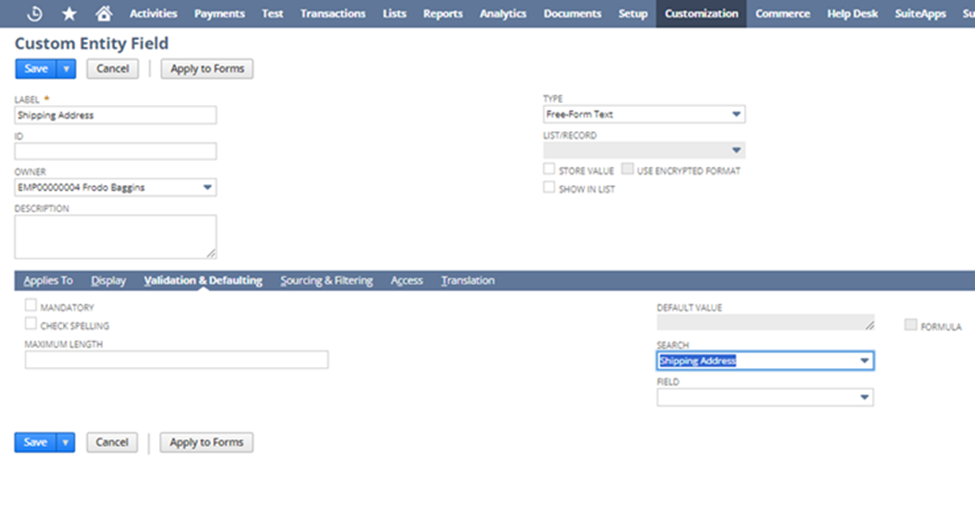Focus the Description text area
Screen dimensions: 975x520
click(116, 236)
